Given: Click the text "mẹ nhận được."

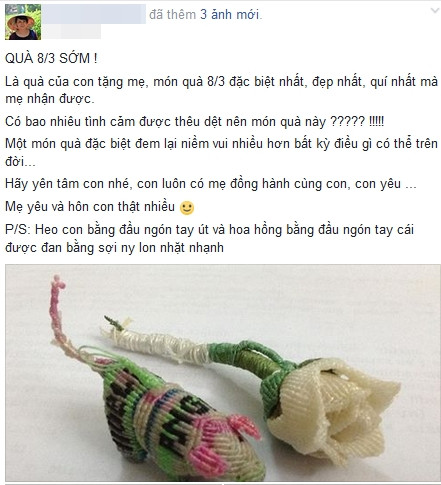Looking at the screenshot, I should 50,99.
